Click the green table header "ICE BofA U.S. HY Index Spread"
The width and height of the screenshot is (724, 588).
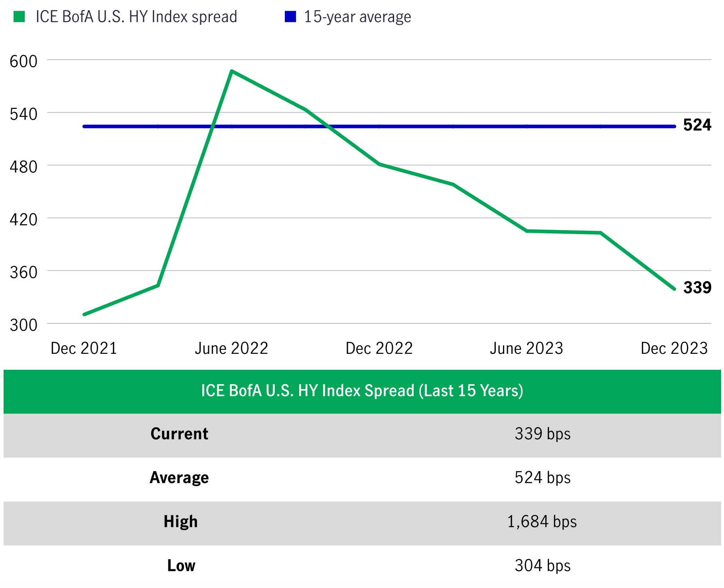(362, 391)
